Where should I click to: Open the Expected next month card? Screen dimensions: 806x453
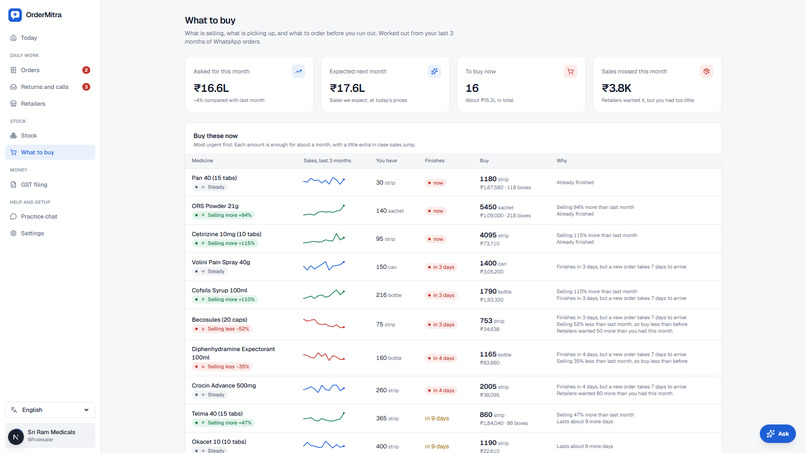(x=385, y=84)
